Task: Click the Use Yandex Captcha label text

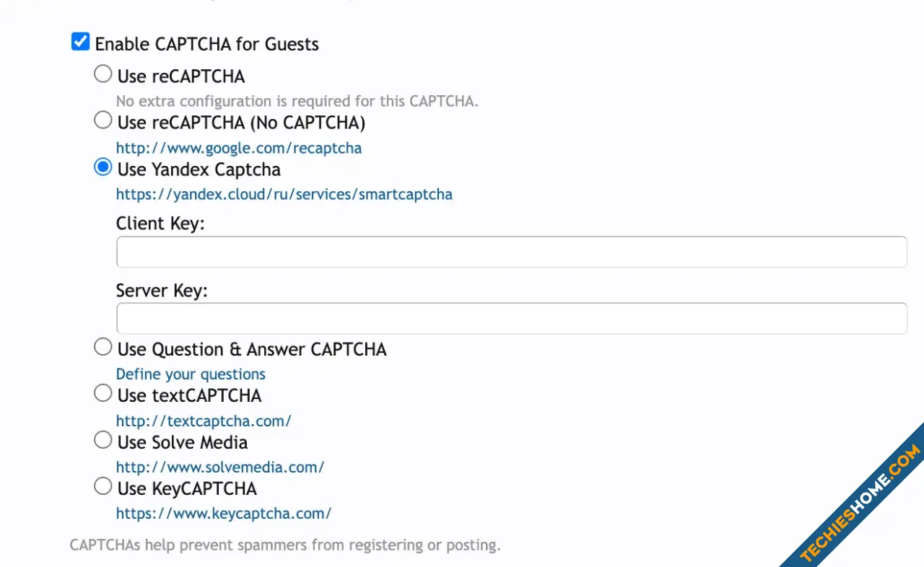Action: (x=199, y=170)
